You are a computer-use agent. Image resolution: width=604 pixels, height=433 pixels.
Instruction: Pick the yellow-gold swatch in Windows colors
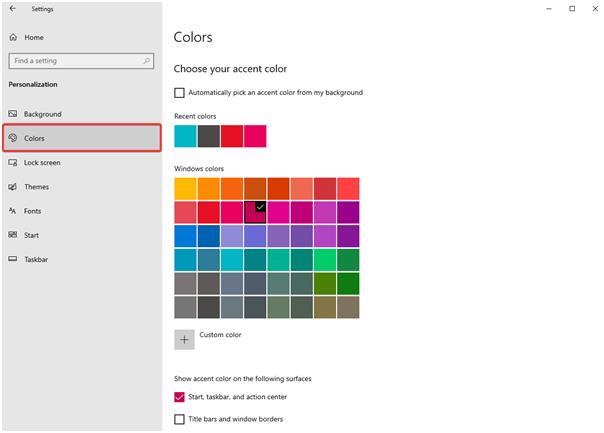click(185, 188)
